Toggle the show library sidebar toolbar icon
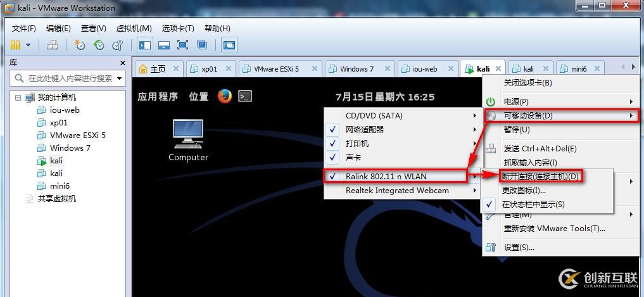The height and width of the screenshot is (297, 644). [x=144, y=45]
